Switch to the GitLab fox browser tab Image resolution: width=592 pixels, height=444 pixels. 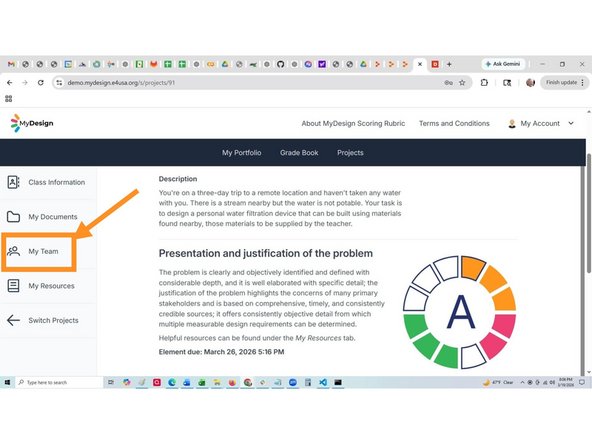[x=154, y=64]
